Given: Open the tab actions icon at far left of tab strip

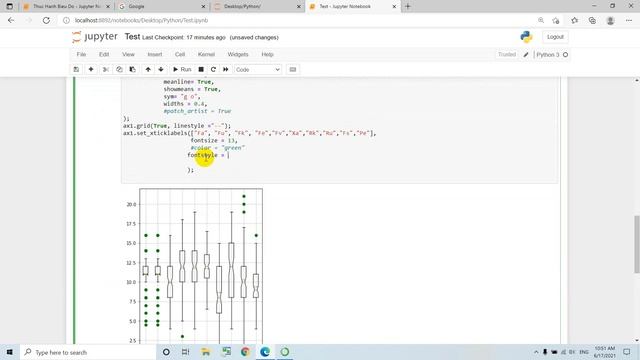Looking at the screenshot, I should [9, 6].
